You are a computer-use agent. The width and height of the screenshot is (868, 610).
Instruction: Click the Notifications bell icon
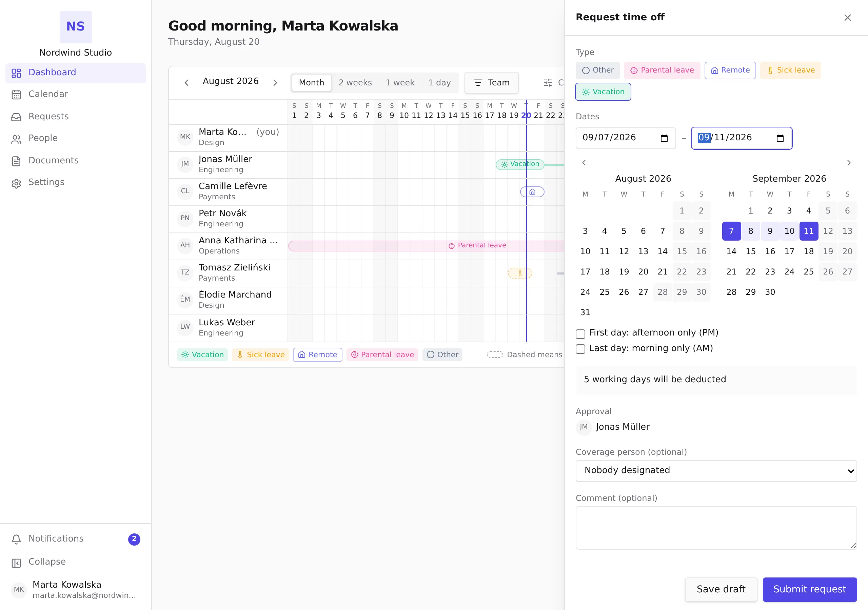pyautogui.click(x=16, y=539)
